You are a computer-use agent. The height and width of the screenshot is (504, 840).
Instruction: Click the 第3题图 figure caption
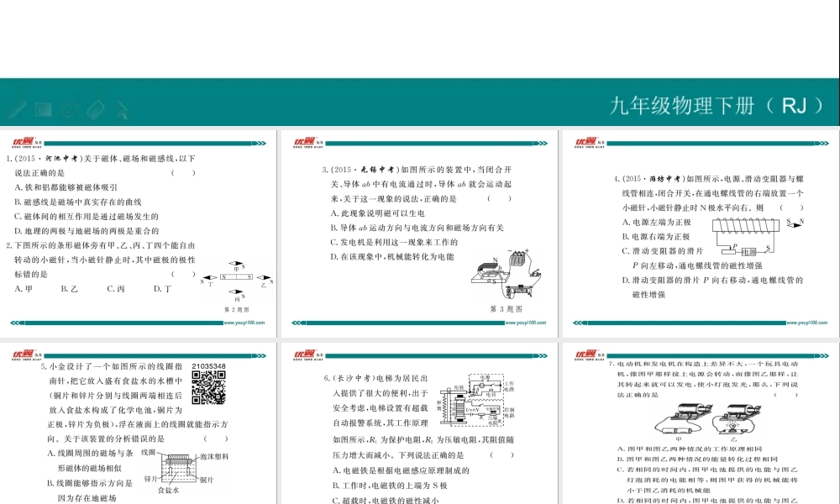point(508,307)
